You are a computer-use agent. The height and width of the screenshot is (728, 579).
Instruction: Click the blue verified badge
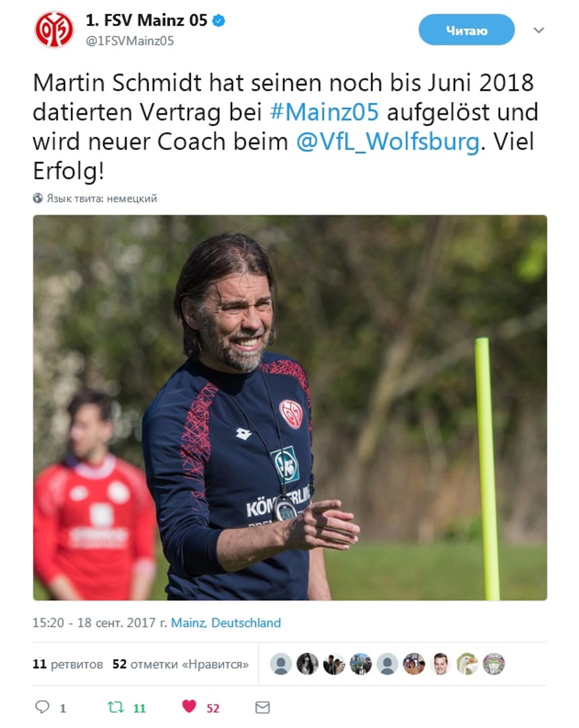point(219,21)
